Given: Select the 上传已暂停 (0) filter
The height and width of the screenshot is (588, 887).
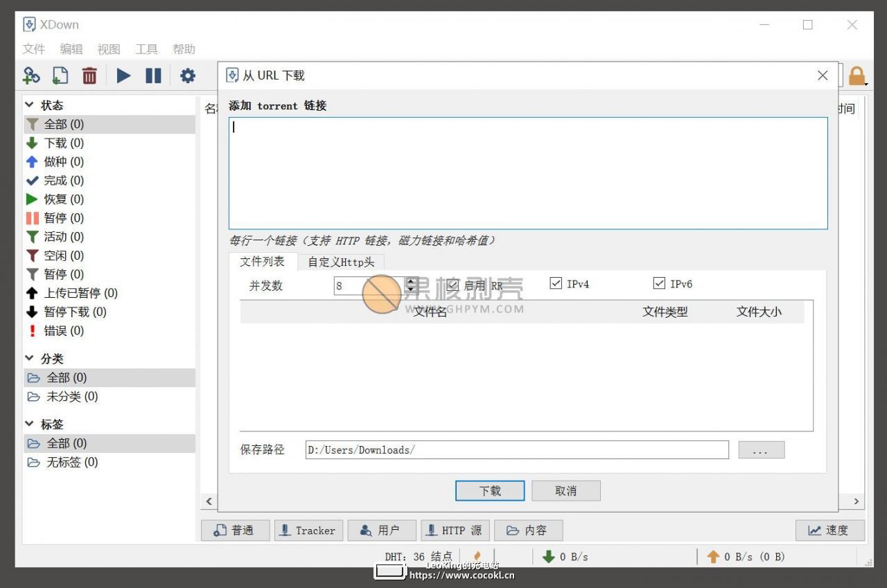Looking at the screenshot, I should [x=109, y=293].
